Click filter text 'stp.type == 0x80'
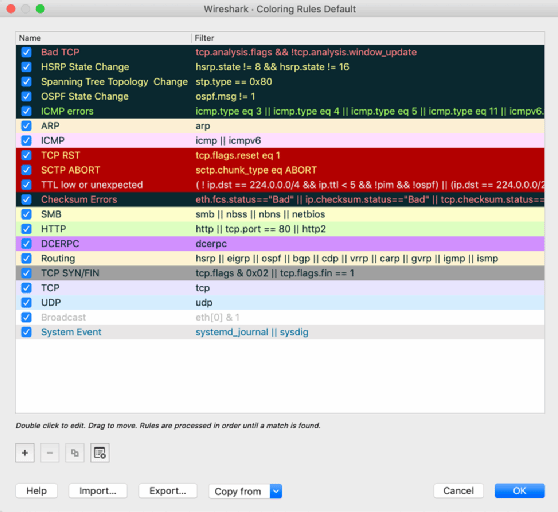 pos(234,82)
